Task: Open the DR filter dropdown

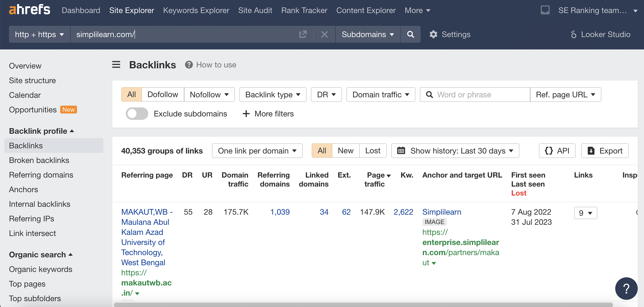Action: tap(326, 94)
